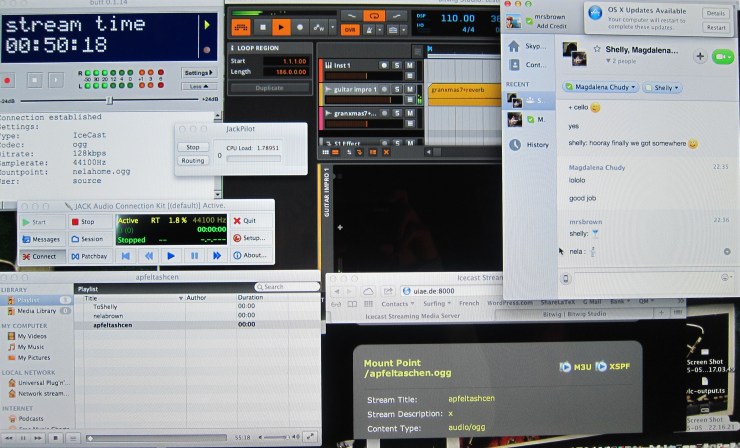Toggle the automation write button in Bitwig
Viewport: 740px width, 448px height.
coord(319,28)
